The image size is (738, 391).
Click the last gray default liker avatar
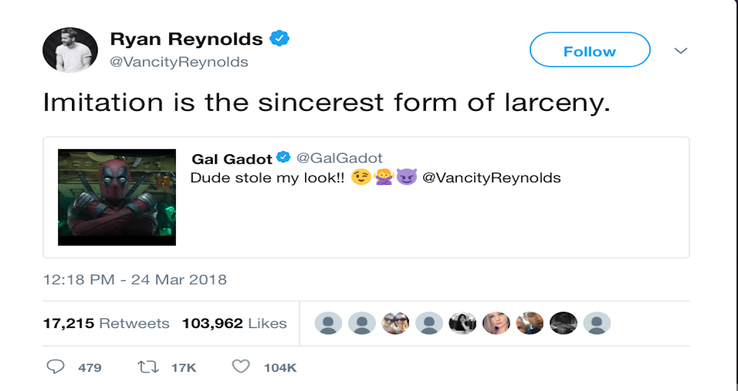(597, 323)
